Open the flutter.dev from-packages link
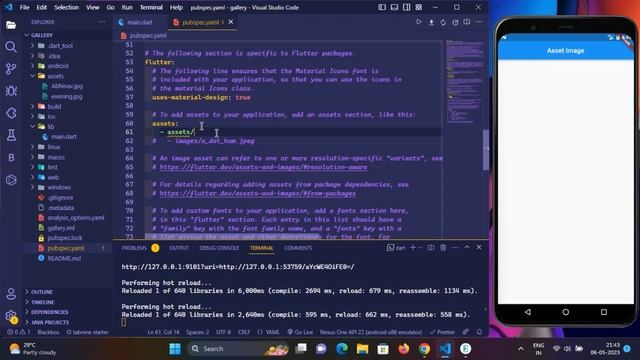The height and width of the screenshot is (360, 640). [258, 193]
